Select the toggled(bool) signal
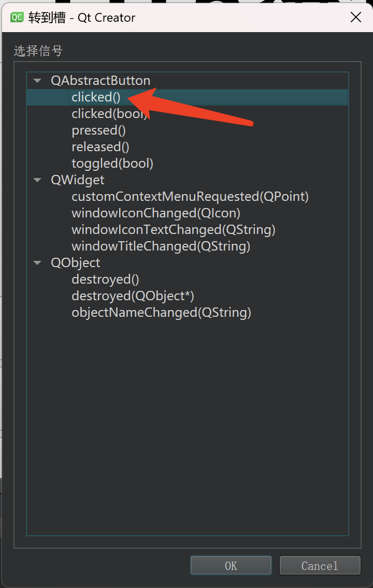The height and width of the screenshot is (588, 373). coord(112,163)
